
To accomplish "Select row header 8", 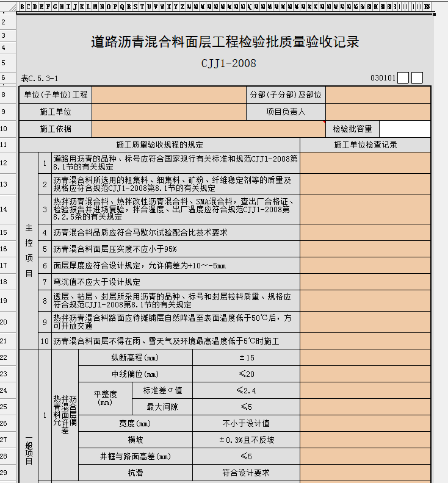I will tap(8, 95).
